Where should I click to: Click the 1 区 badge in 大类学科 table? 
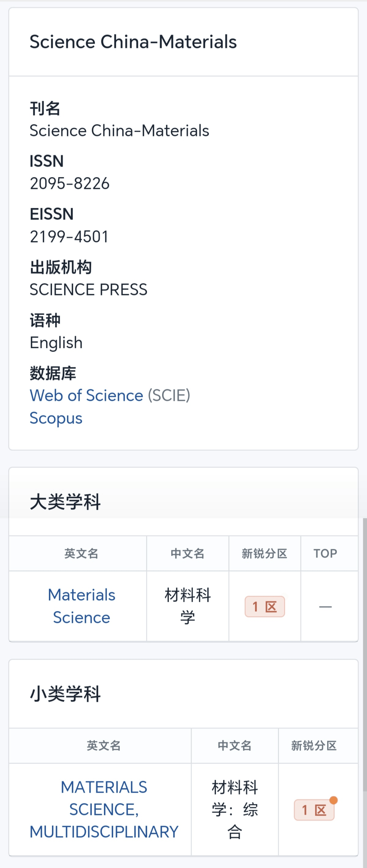[x=265, y=607]
